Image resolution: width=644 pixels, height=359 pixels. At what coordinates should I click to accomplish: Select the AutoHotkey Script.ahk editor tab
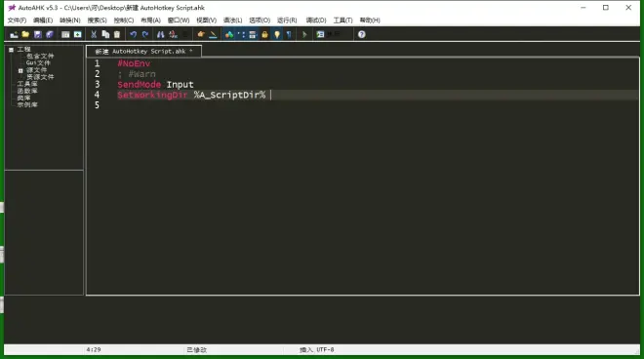click(143, 52)
